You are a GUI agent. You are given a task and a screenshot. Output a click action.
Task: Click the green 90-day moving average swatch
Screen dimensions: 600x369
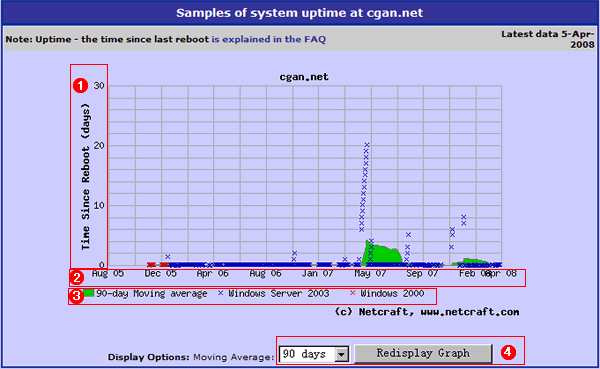[88, 293]
